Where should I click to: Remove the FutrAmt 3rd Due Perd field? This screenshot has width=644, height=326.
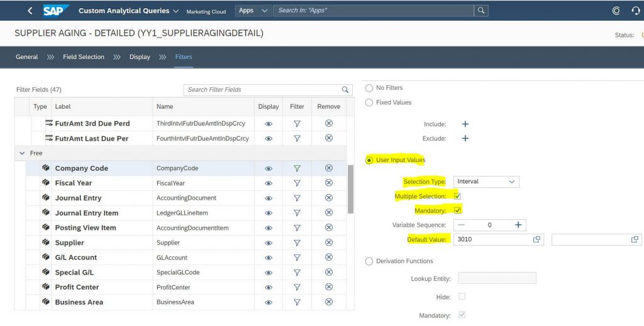[328, 123]
